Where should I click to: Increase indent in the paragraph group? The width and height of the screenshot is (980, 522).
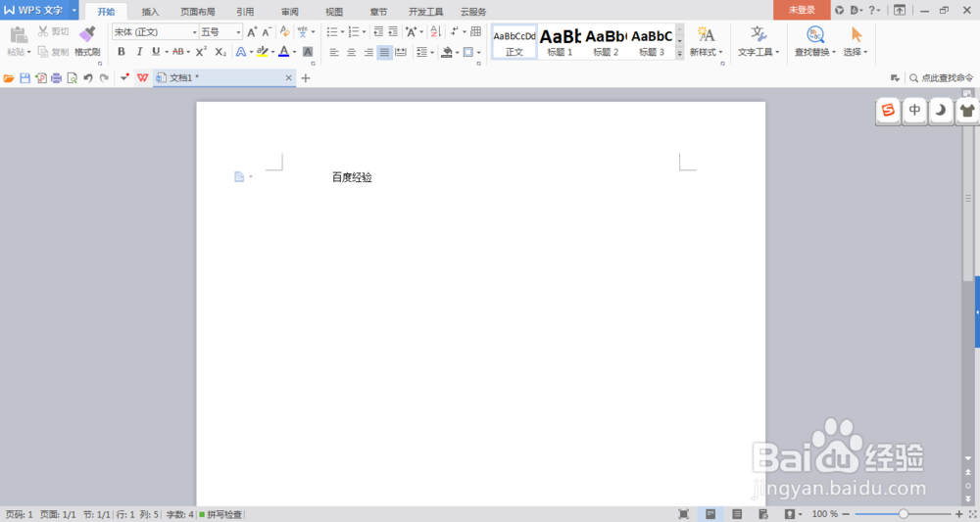[393, 32]
